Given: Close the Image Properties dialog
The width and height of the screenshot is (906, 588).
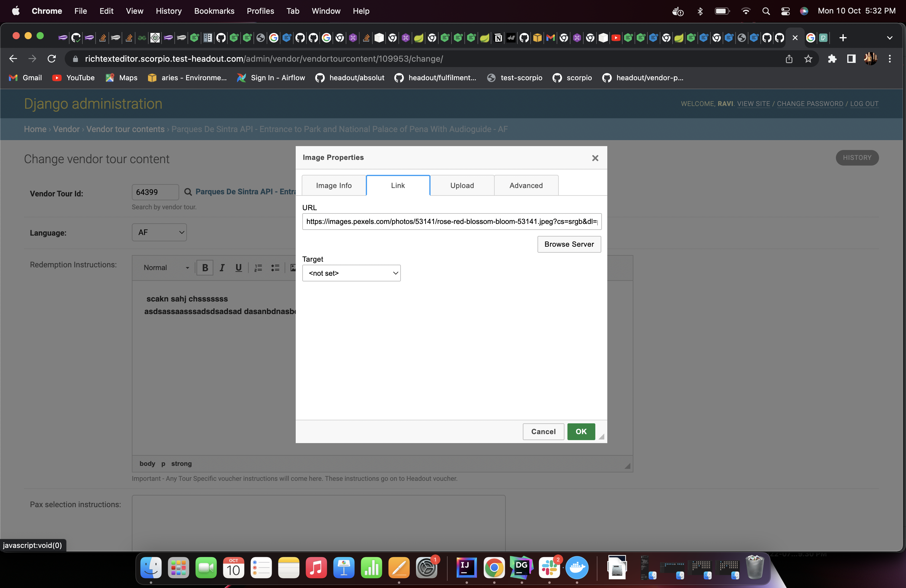Looking at the screenshot, I should click(x=595, y=158).
